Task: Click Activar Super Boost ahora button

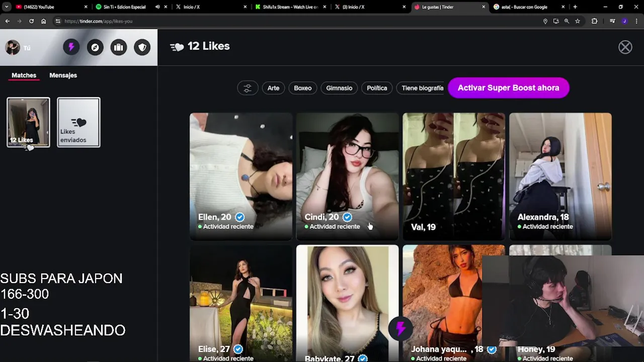Action: pos(508,87)
